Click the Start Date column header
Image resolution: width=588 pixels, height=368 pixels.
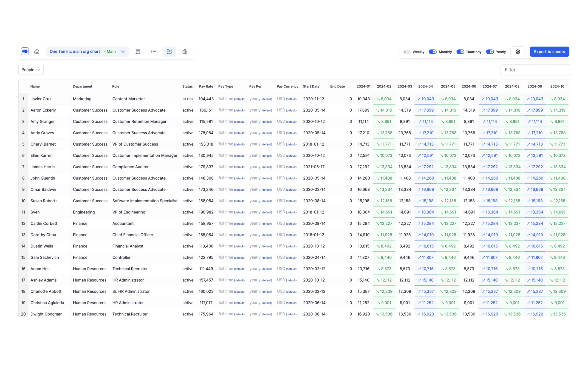311,86
